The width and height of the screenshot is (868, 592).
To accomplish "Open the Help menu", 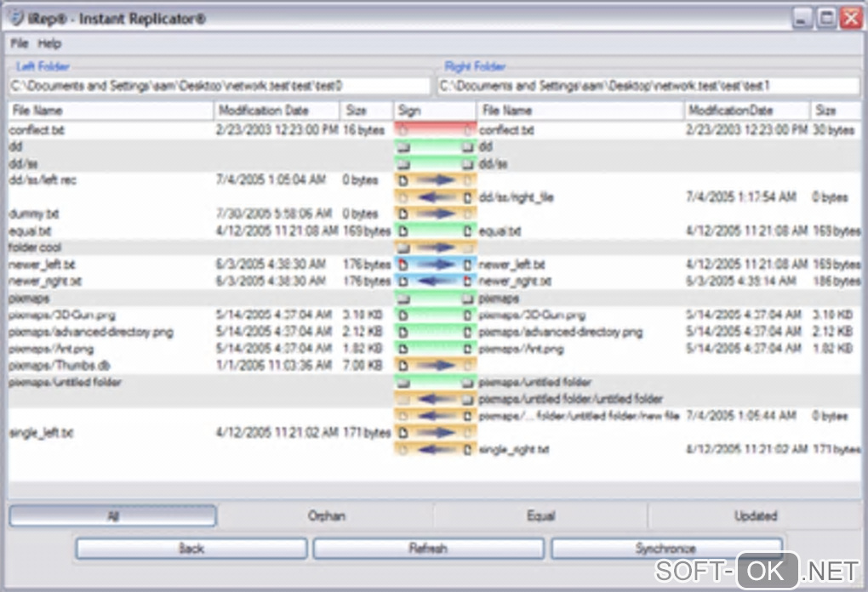I will coord(49,43).
